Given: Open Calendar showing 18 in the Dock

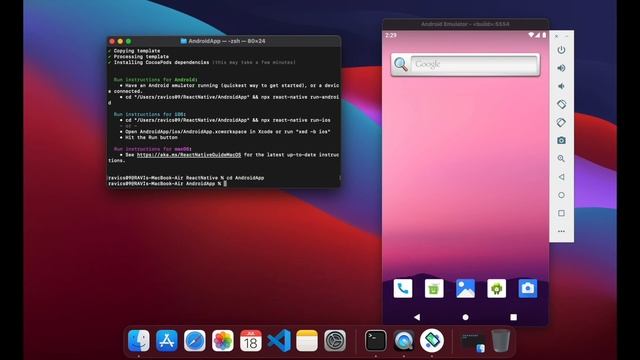Looking at the screenshot, I should (251, 340).
